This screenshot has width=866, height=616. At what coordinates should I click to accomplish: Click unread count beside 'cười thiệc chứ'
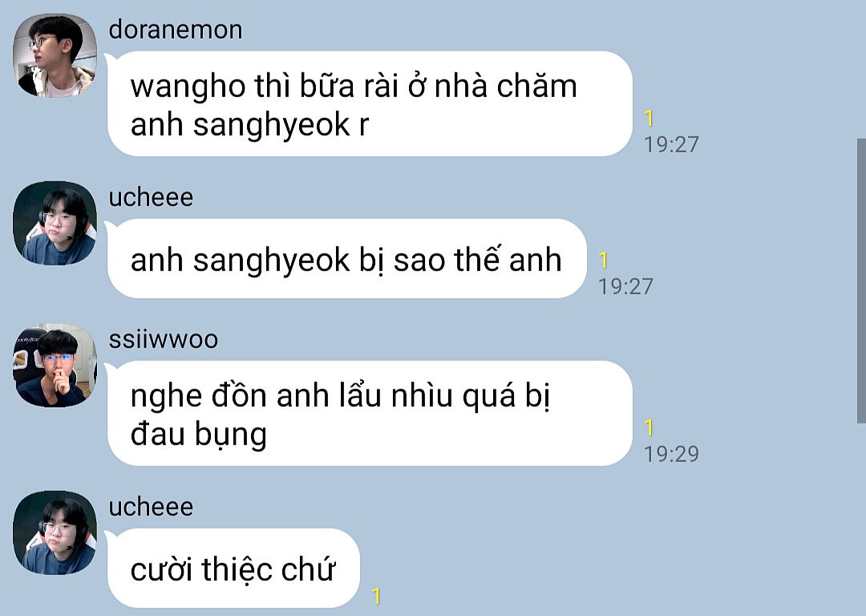(x=376, y=596)
